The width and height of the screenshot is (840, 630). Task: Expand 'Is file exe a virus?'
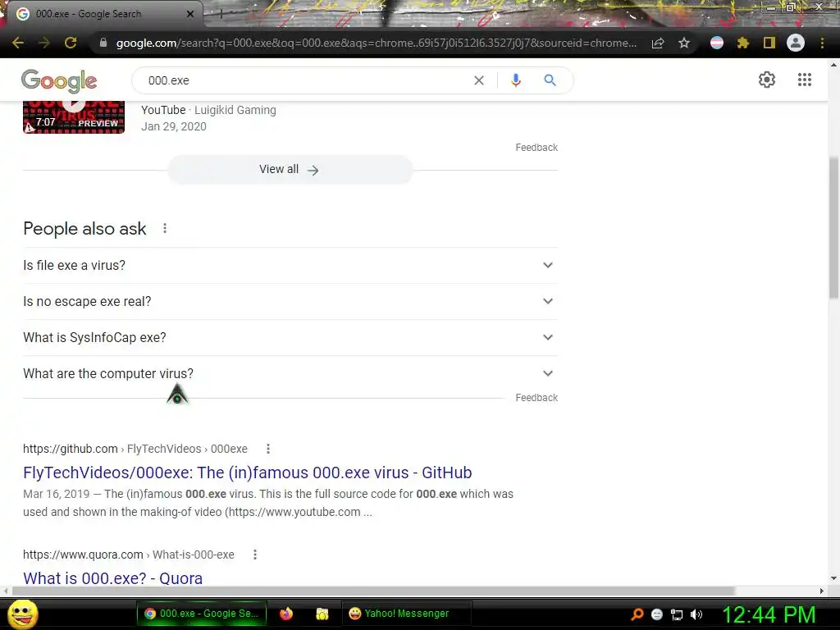tap(290, 265)
